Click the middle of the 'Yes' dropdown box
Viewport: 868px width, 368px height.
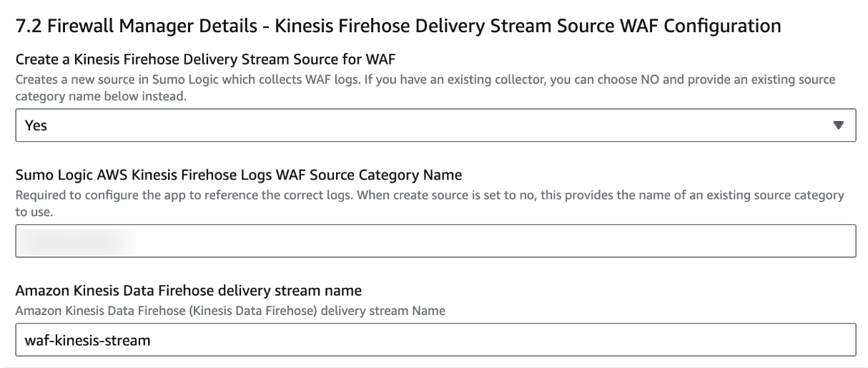[435, 126]
